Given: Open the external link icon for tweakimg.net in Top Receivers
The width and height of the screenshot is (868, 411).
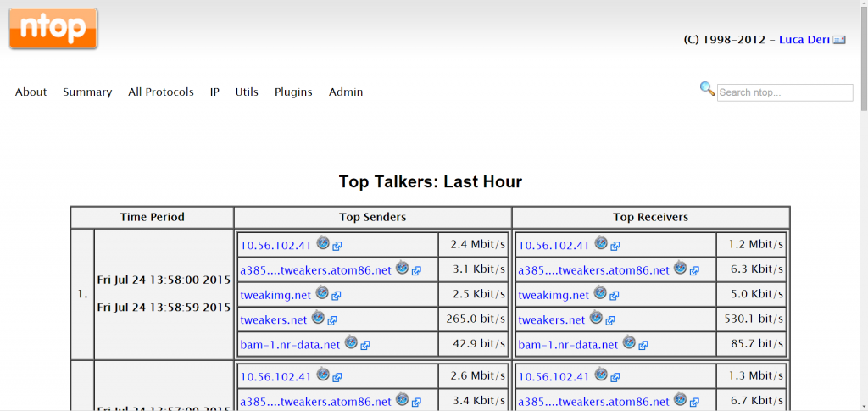Looking at the screenshot, I should pos(614,296).
